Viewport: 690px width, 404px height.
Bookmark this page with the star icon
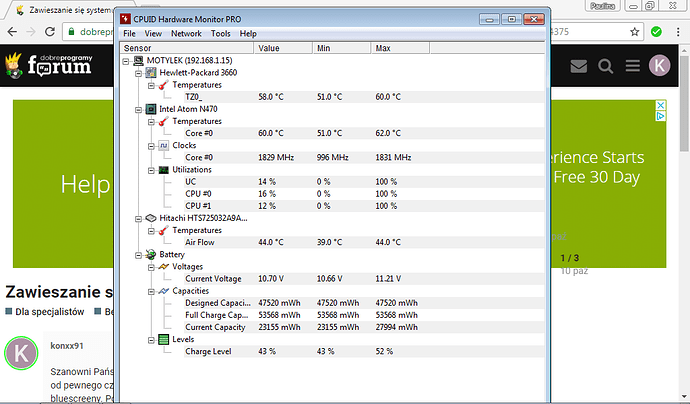pyautogui.click(x=634, y=32)
